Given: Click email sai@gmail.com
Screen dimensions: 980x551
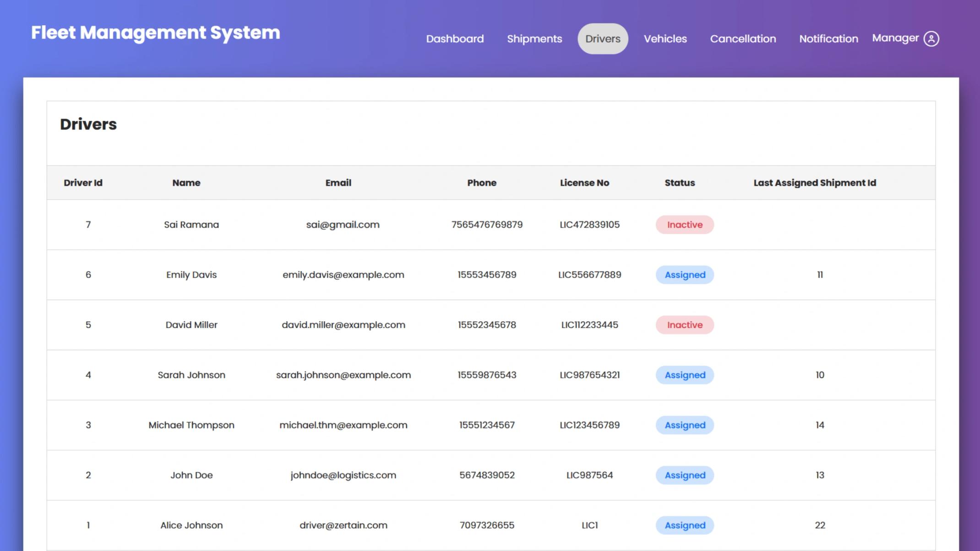Looking at the screenshot, I should 343,225.
